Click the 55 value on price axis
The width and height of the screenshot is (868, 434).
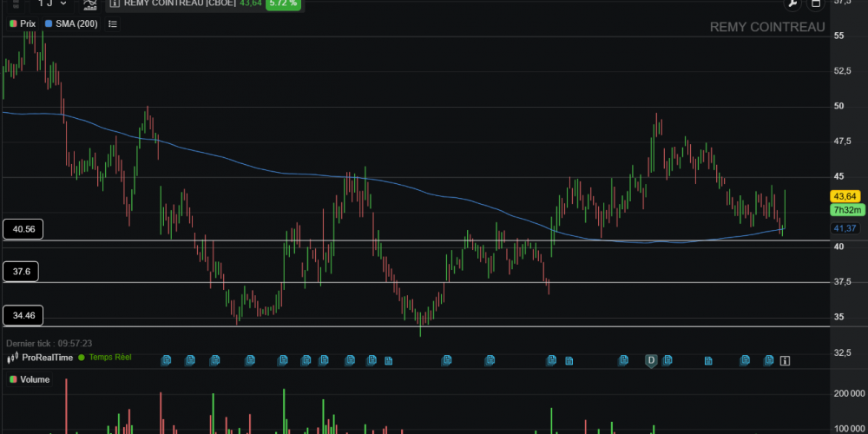tap(838, 36)
